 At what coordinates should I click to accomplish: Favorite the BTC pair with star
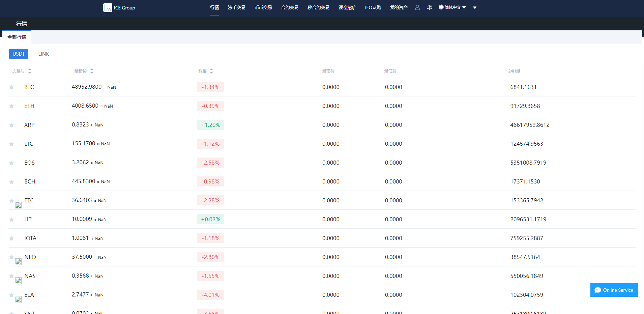(11, 87)
